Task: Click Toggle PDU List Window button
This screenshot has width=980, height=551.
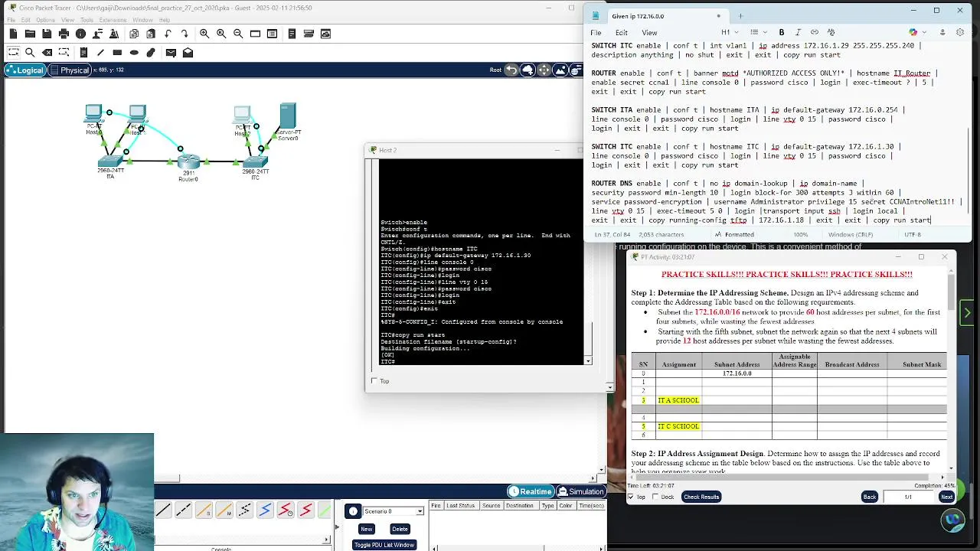Action: point(384,545)
